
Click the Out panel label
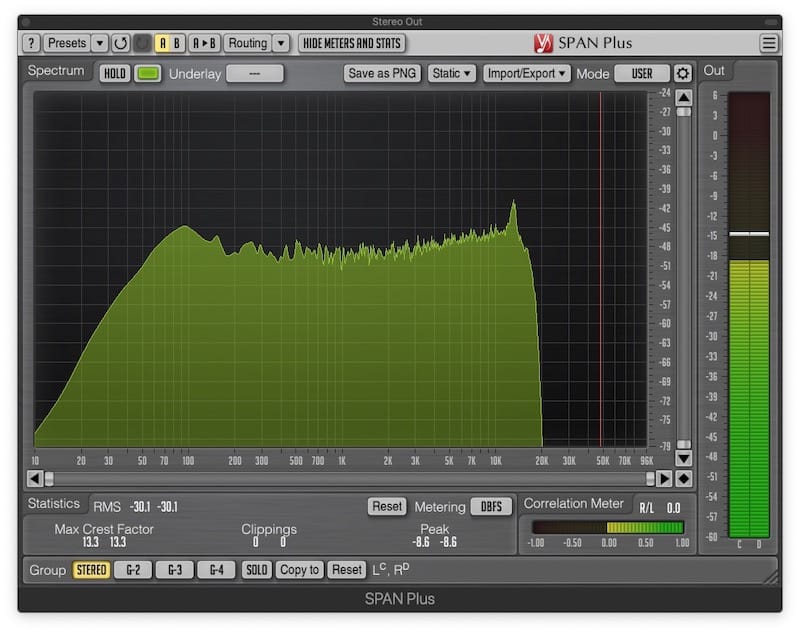pyautogui.click(x=714, y=71)
